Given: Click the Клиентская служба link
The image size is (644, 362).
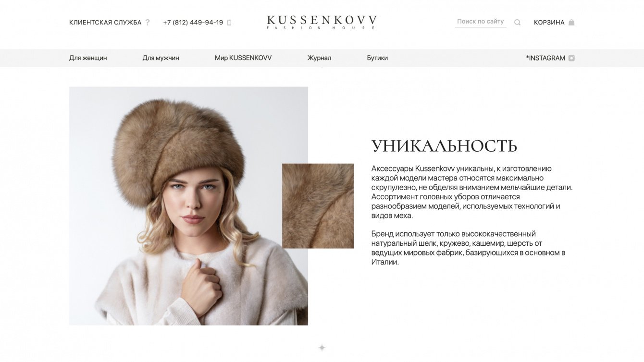Looking at the screenshot, I should click(x=105, y=23).
